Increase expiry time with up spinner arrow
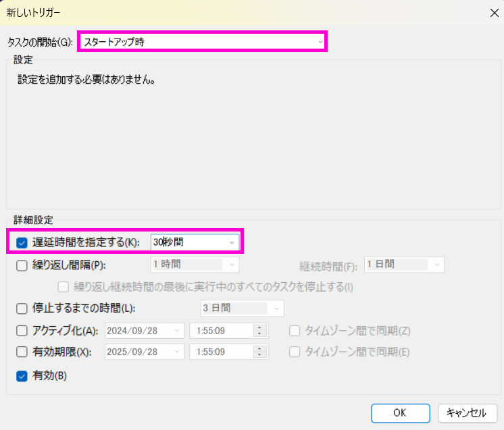504x430 pixels. tap(259, 349)
